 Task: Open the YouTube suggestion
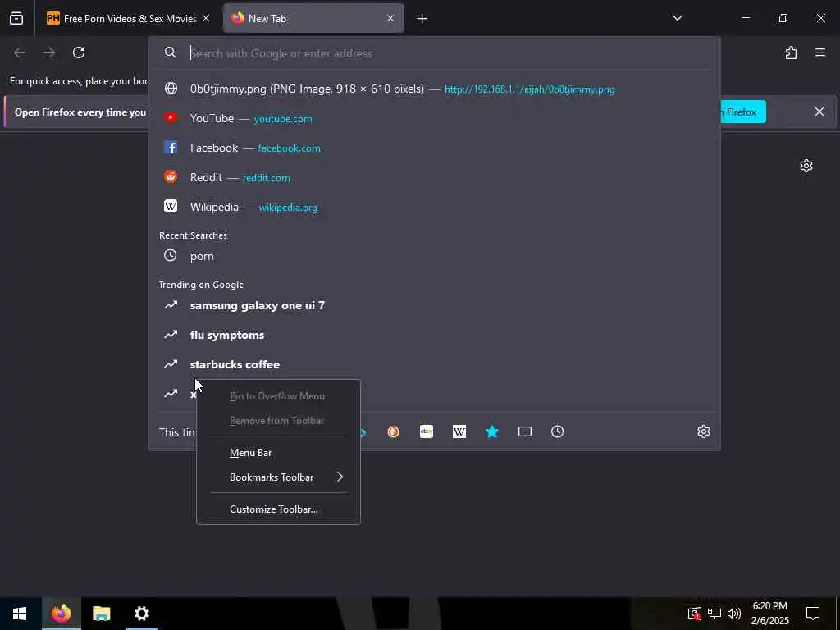coord(436,118)
